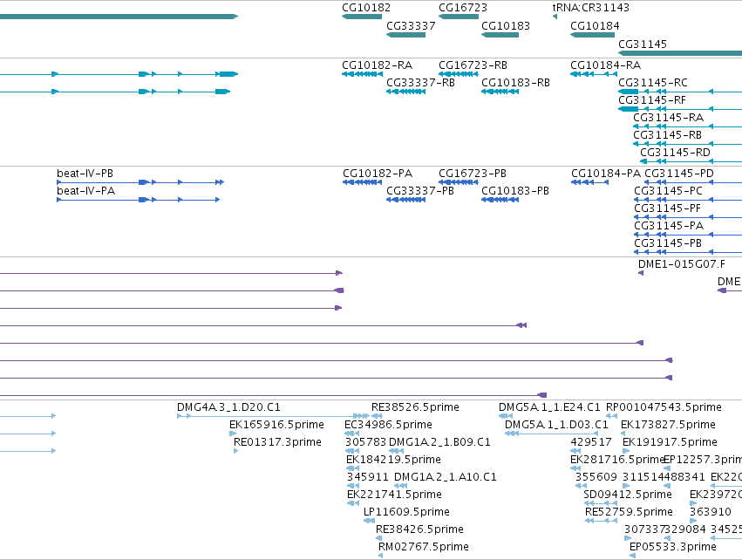Select the CG10182 gene bar glyph
The image size is (742, 560).
point(362,17)
